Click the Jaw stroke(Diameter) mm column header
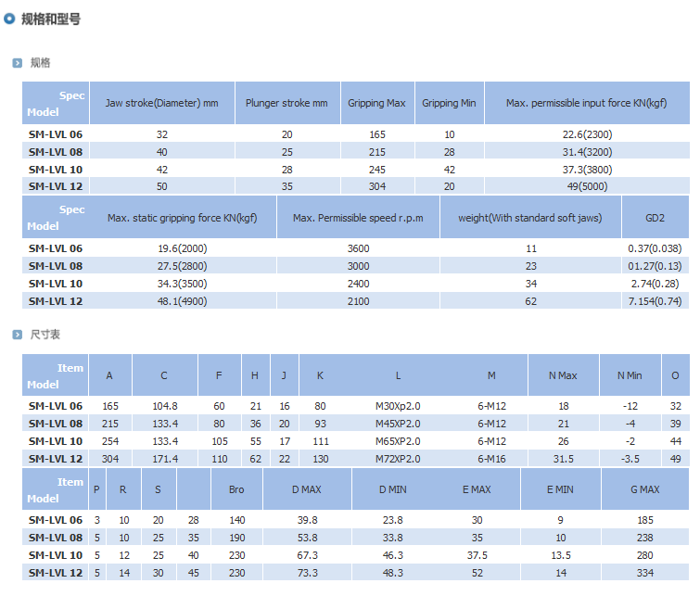This screenshot has height=596, width=700. [161, 103]
